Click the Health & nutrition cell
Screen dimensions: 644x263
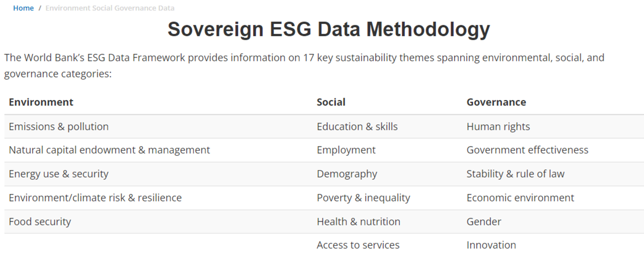point(359,222)
